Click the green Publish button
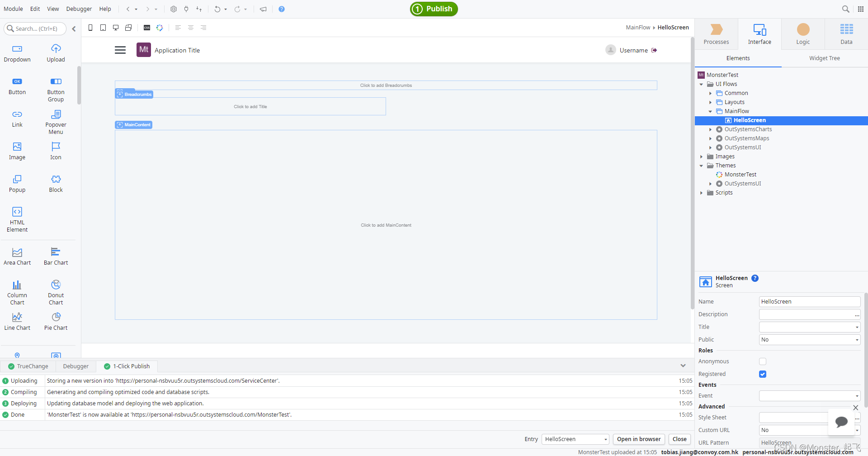The width and height of the screenshot is (868, 456). 434,9
